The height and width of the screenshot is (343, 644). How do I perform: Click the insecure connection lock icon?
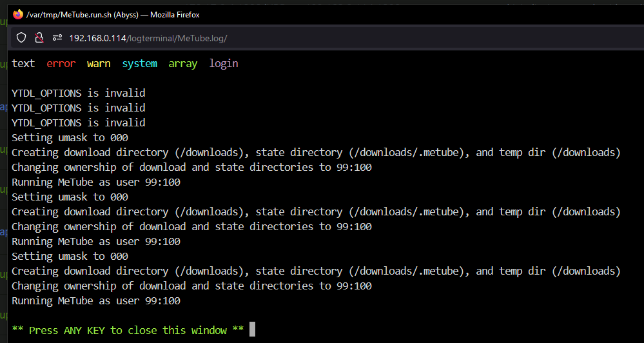(x=39, y=38)
